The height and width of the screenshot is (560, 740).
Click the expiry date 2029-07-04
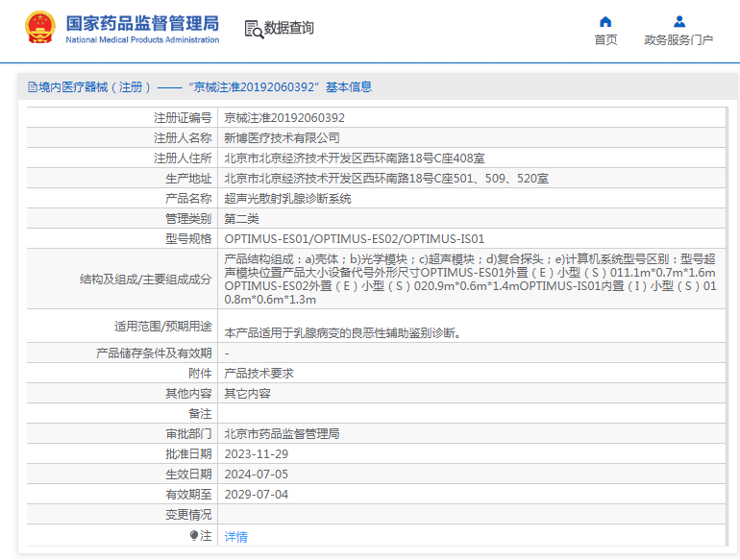tap(257, 495)
